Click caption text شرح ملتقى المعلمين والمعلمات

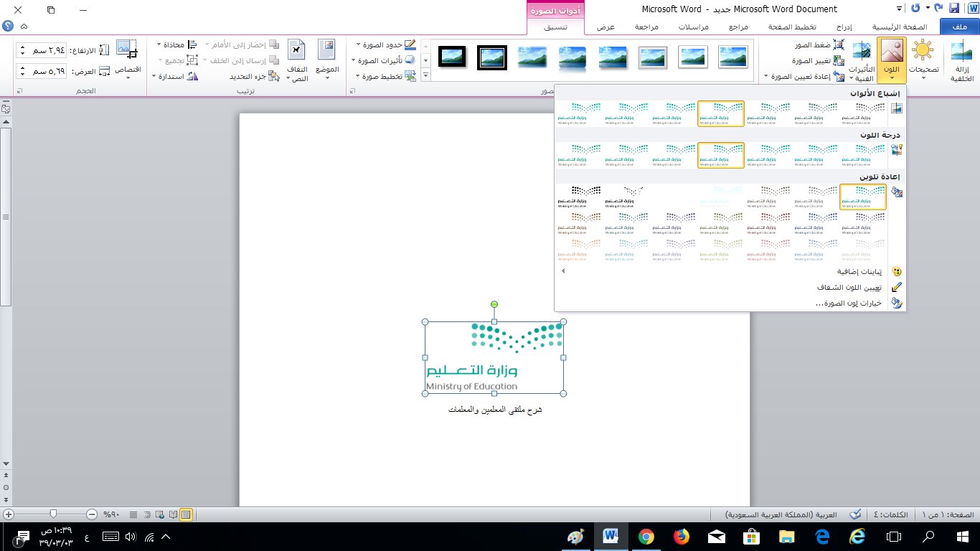[495, 410]
